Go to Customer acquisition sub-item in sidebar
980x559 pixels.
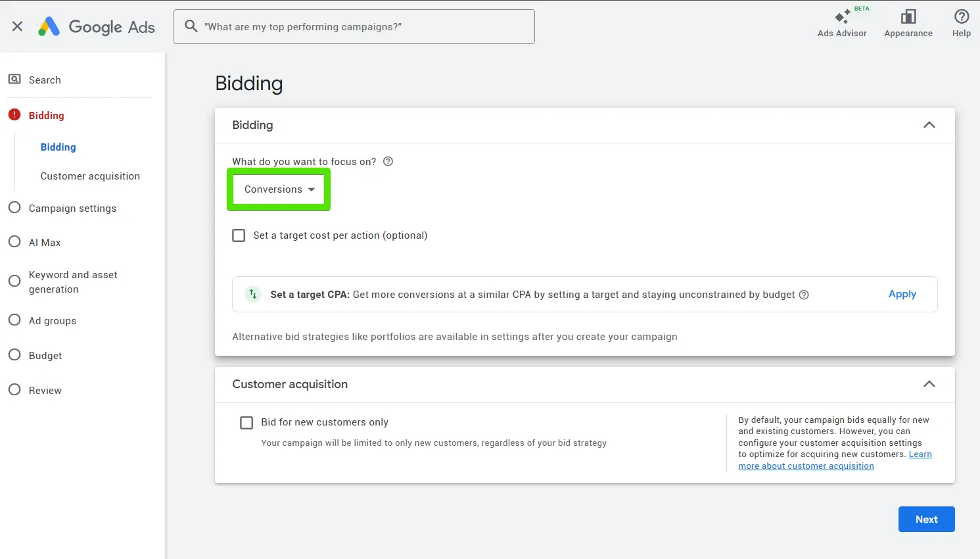click(90, 176)
